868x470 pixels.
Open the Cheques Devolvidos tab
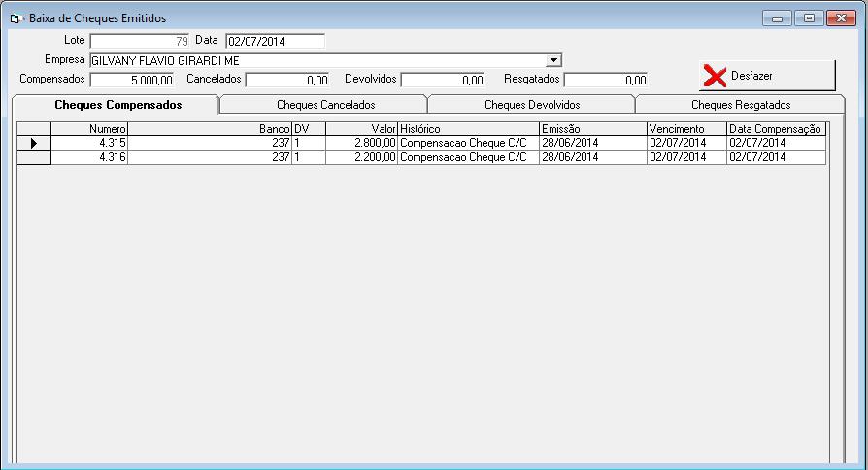532,105
